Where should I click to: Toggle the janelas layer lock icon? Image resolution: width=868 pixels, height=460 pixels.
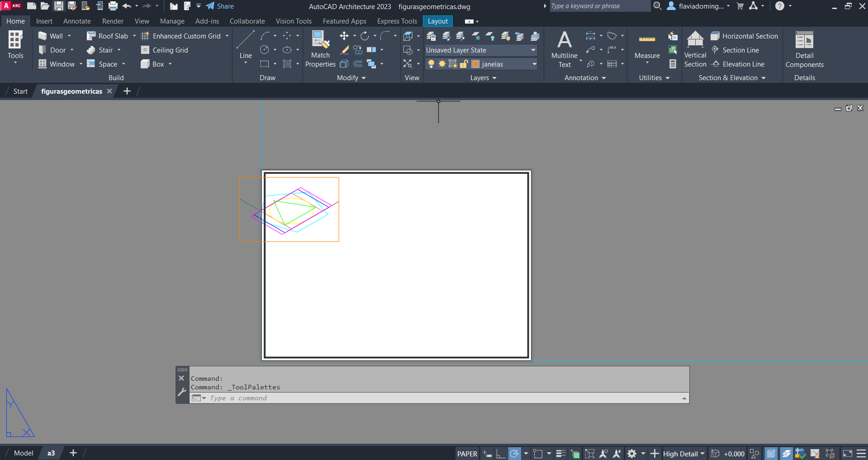(463, 64)
